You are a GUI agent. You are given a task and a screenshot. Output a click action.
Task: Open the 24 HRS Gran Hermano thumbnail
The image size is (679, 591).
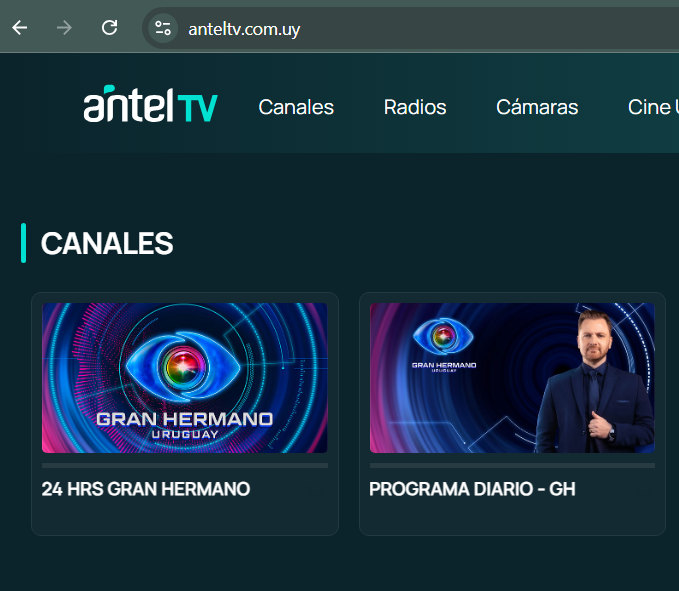[x=185, y=378]
